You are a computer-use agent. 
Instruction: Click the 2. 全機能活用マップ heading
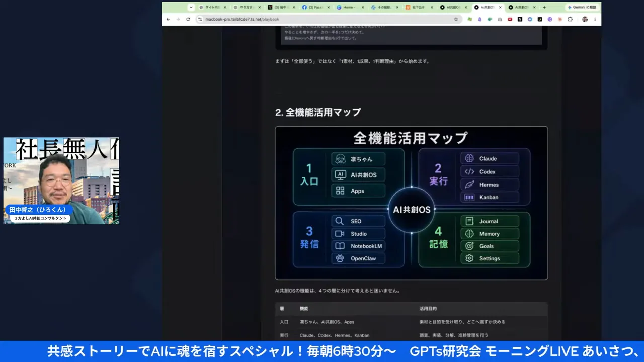coord(318,112)
